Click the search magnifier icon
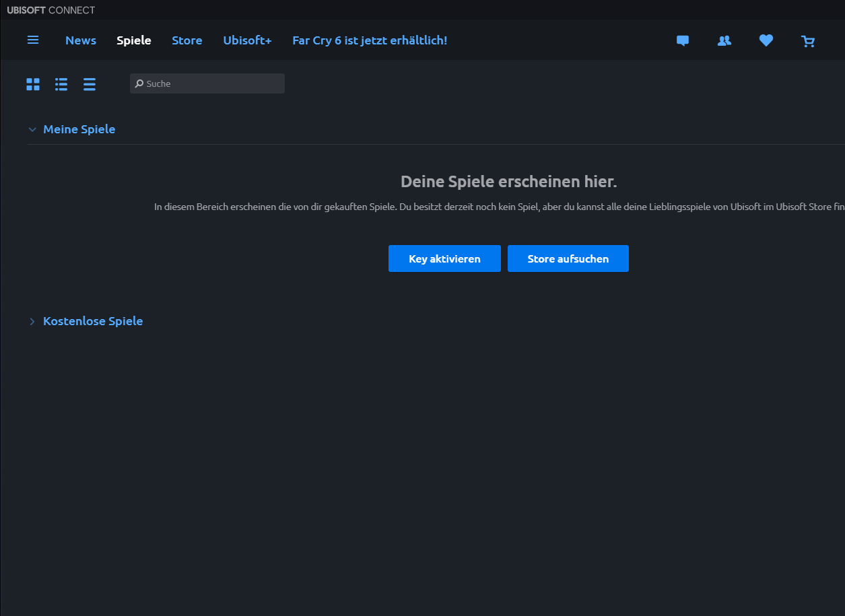Image resolution: width=845 pixels, height=616 pixels. 139,83
